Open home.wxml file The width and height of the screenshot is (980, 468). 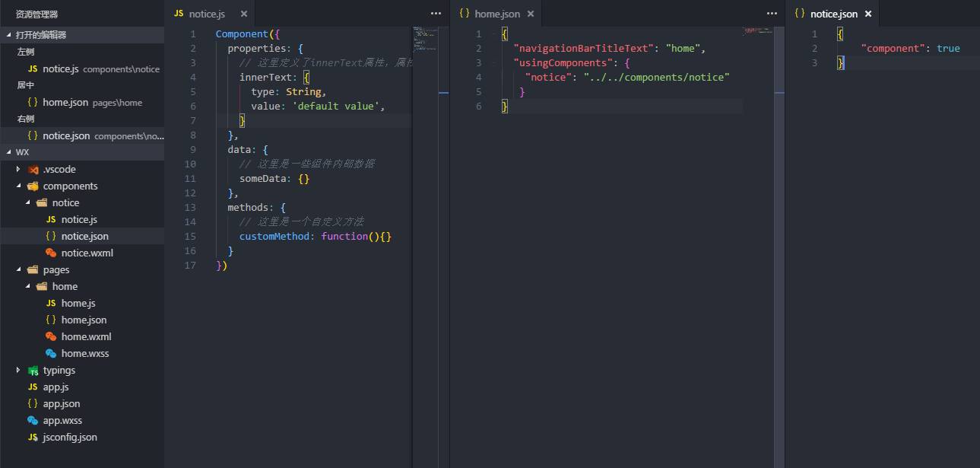tap(82, 336)
